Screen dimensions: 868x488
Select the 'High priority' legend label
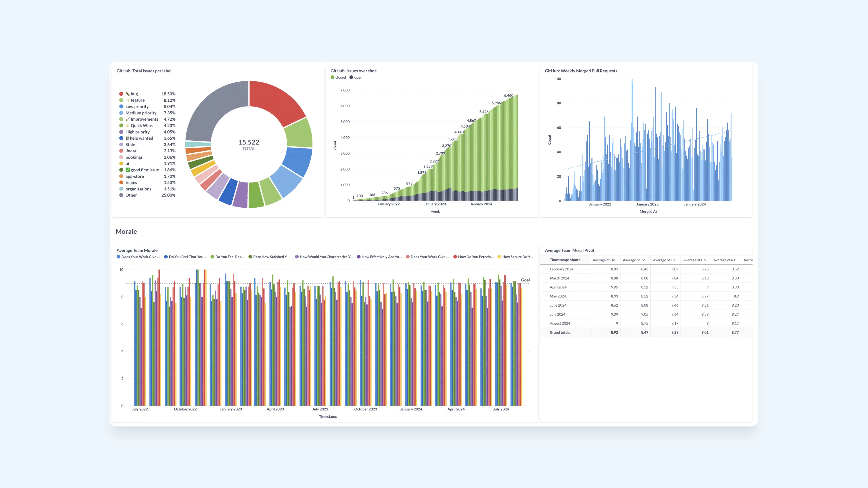[x=138, y=132]
